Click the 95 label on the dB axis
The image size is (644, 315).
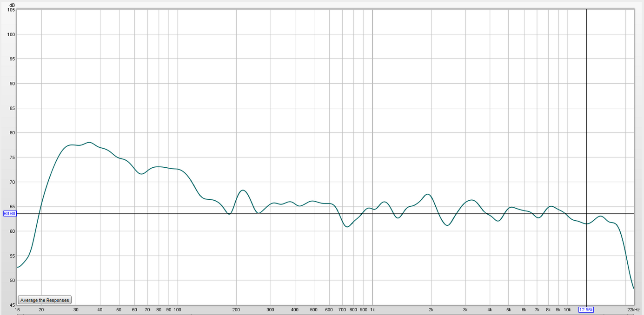click(12, 59)
